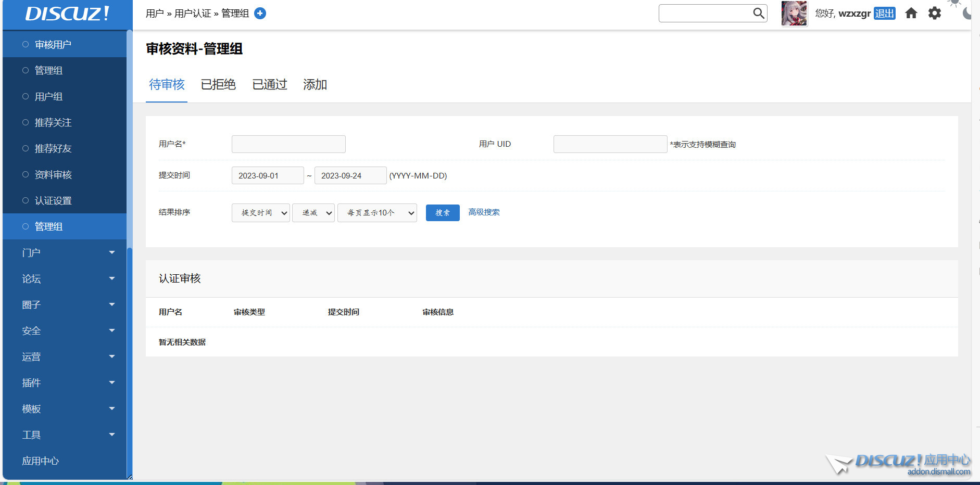This screenshot has height=485, width=980.
Task: Open the 提交时间 sort field dropdown
Action: (260, 213)
